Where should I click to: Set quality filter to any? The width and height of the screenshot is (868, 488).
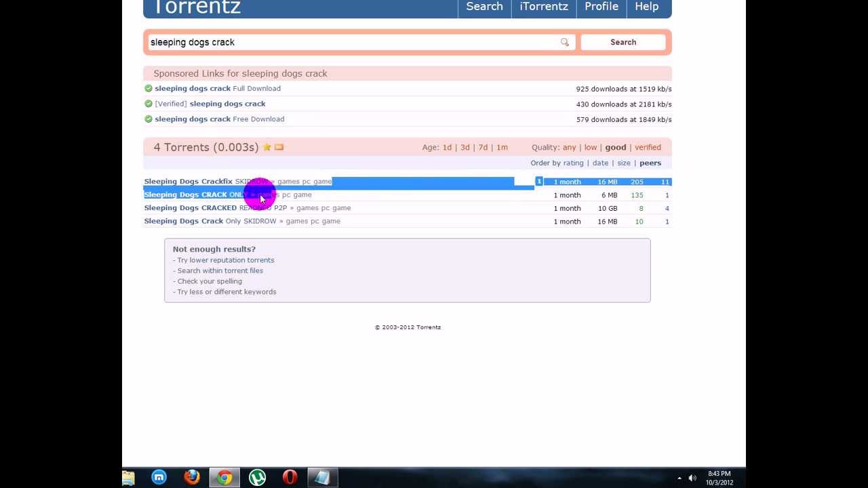click(x=569, y=147)
